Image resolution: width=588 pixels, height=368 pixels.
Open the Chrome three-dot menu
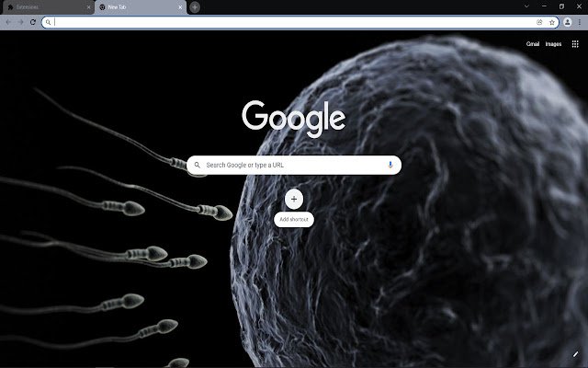(x=580, y=22)
